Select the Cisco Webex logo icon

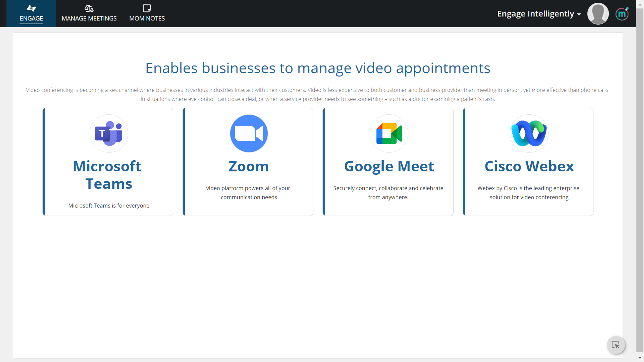529,133
